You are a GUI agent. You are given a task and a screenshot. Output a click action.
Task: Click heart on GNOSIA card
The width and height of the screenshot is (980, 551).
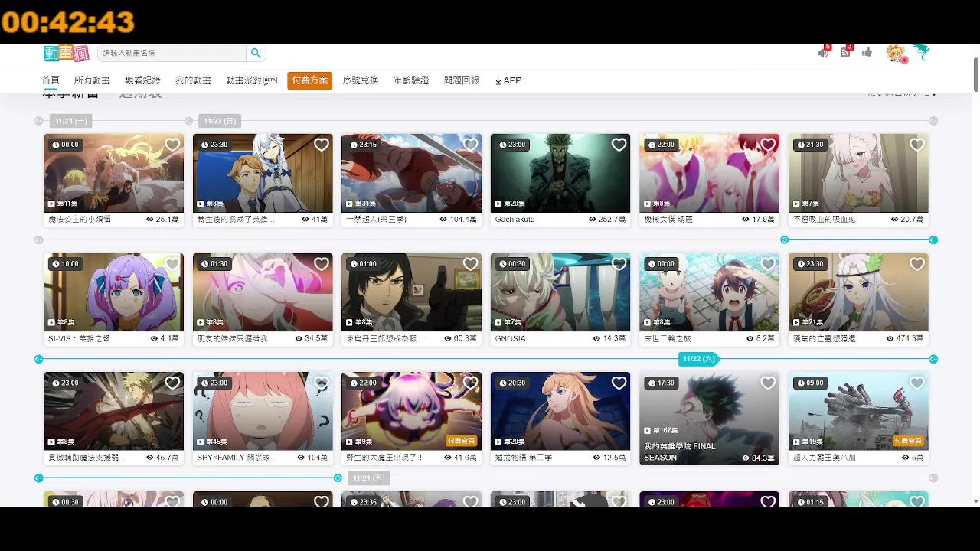(x=619, y=264)
